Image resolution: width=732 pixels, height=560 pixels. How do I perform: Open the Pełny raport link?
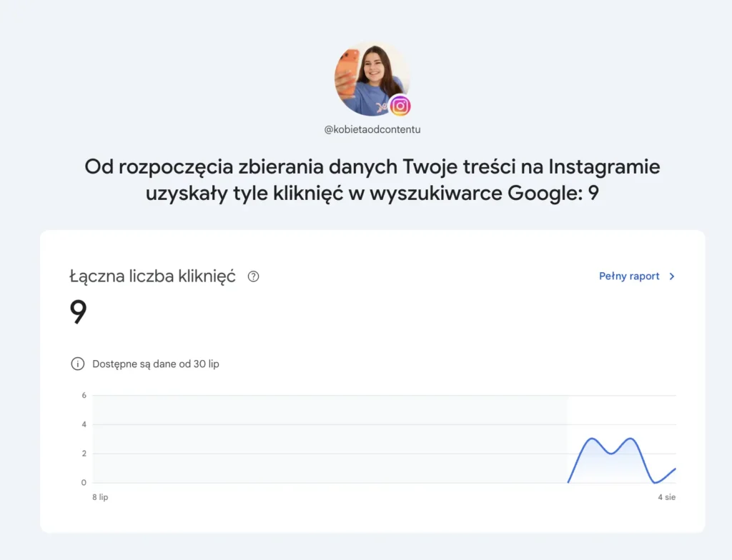pos(629,276)
